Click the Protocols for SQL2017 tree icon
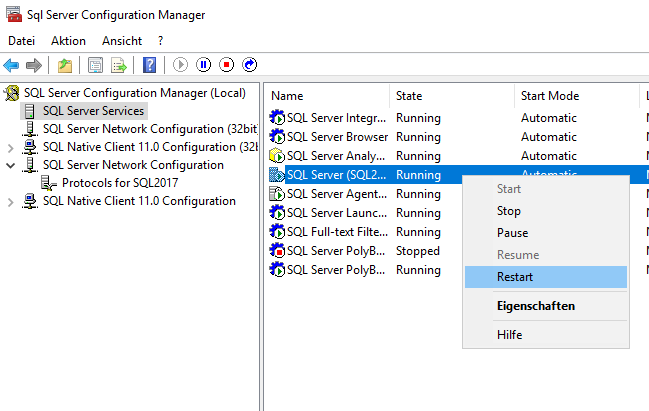The image size is (649, 411). [49, 183]
